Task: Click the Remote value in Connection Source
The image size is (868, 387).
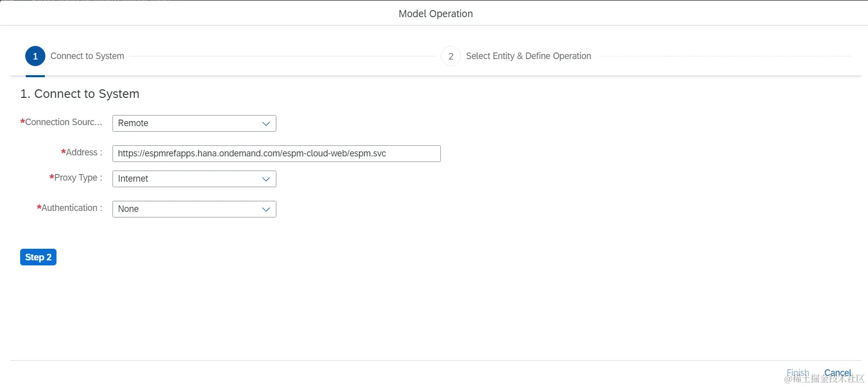Action: pyautogui.click(x=133, y=124)
